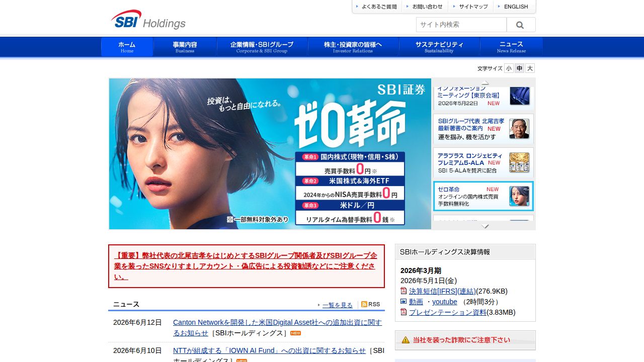Click the SBI Holdings logo
This screenshot has width=644, height=362.
pos(148,20)
